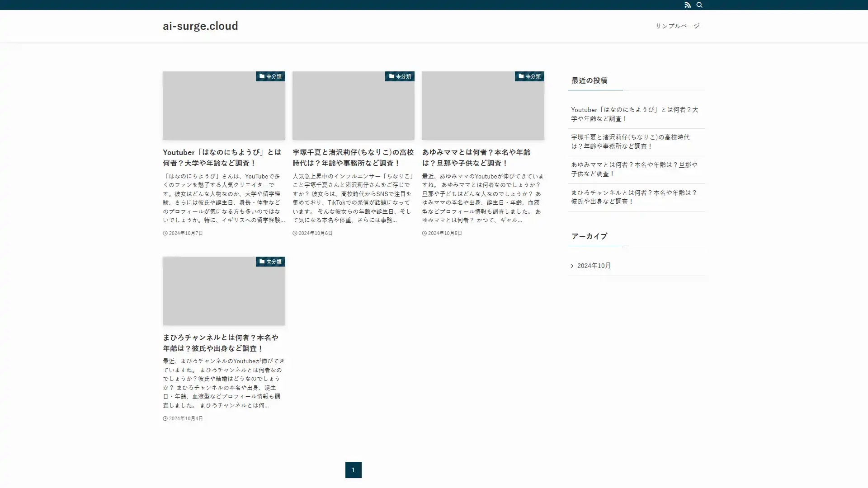Click 未分類 category tag on まひろチャンネル card
The width and height of the screenshot is (868, 488).
[x=270, y=262]
